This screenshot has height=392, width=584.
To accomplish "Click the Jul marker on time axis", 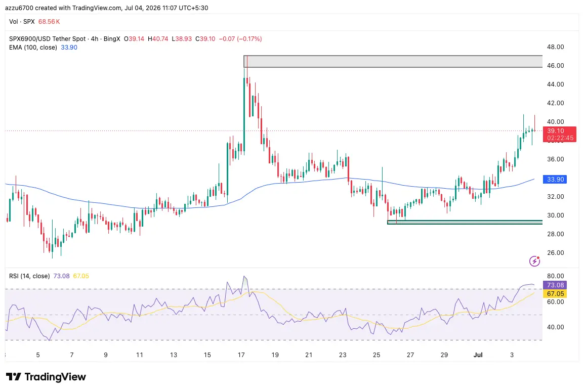I will (x=478, y=355).
